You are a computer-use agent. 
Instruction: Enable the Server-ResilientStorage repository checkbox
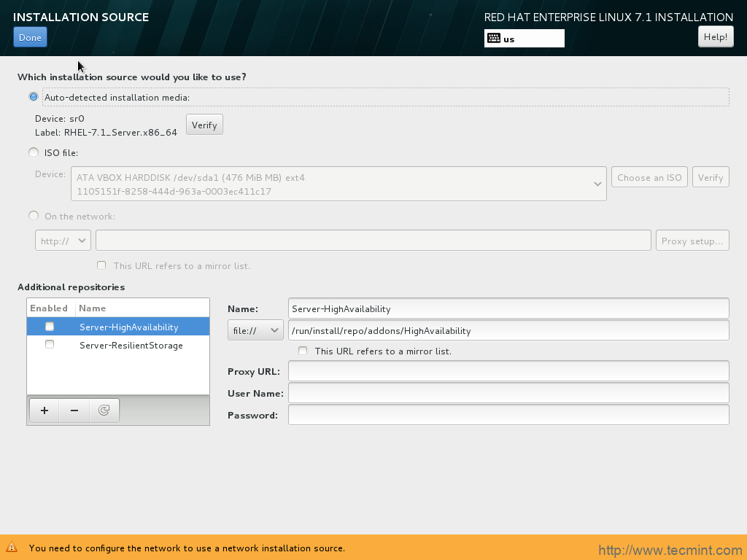(50, 345)
